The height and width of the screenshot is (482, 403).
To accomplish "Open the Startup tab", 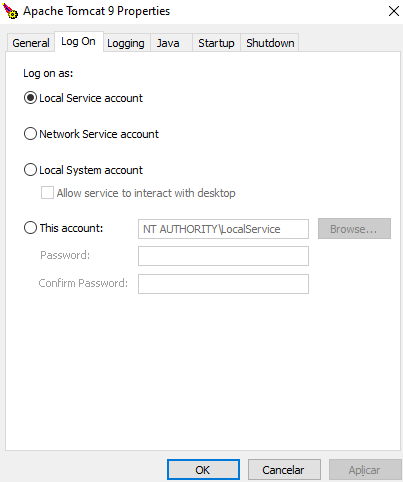I will click(x=216, y=43).
